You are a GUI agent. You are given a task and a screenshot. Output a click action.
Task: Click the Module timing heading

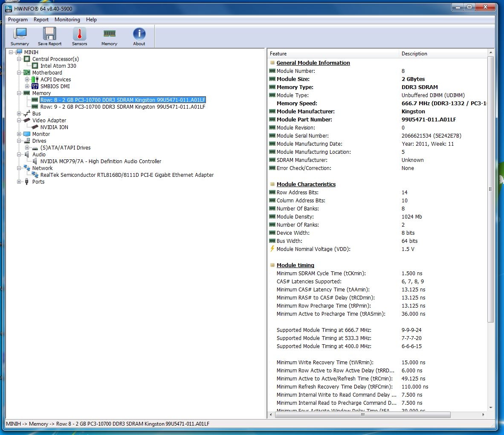pos(295,265)
